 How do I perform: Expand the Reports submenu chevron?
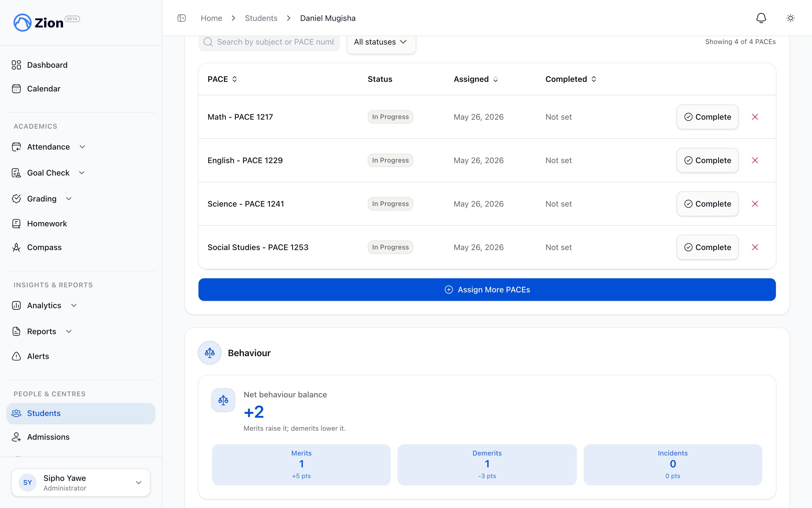tap(69, 331)
